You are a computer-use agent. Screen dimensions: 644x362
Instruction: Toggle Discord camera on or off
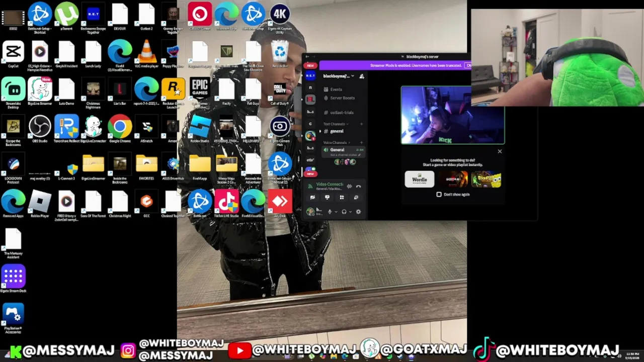point(312,198)
